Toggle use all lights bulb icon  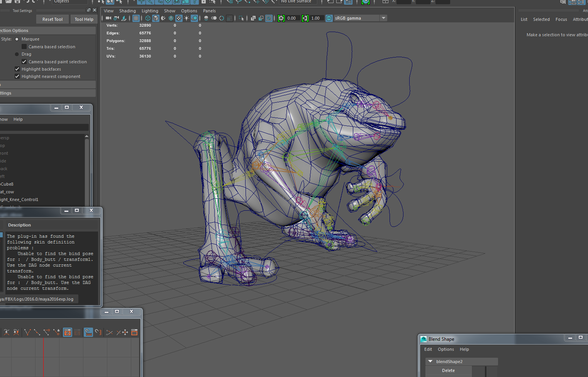[186, 18]
